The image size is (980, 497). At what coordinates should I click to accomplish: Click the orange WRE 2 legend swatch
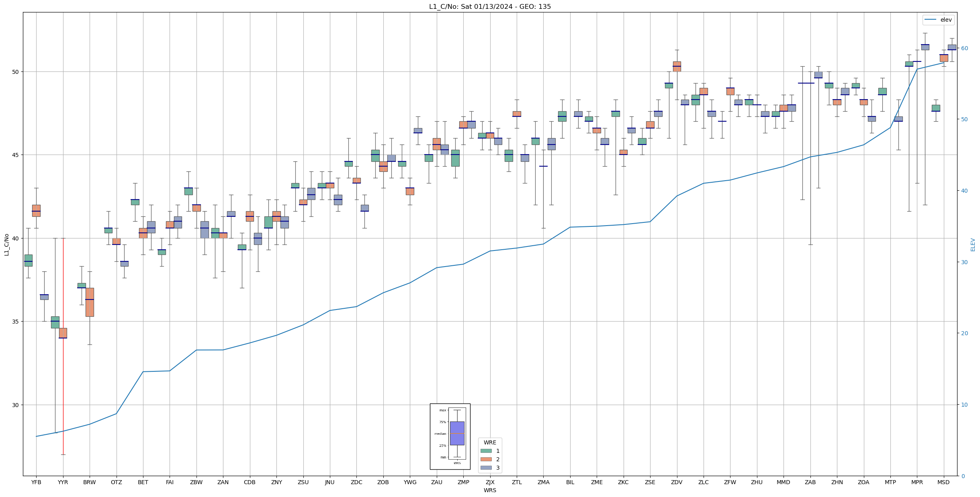pyautogui.click(x=486, y=459)
